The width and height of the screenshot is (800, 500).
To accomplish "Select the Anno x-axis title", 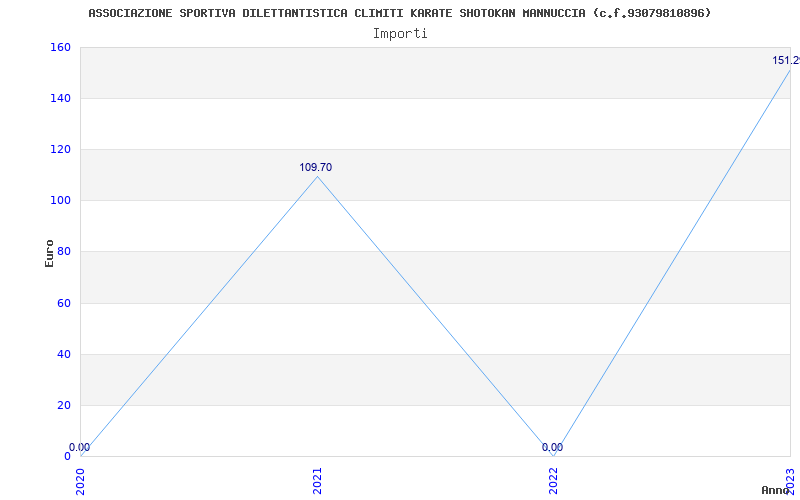I will coord(775,490).
